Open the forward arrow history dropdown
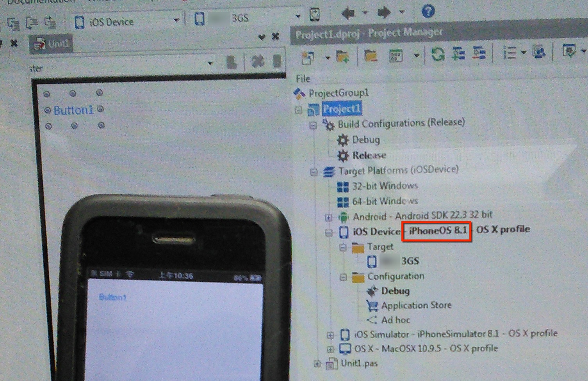Screen dimensions: 588x381 pyautogui.click(x=402, y=12)
